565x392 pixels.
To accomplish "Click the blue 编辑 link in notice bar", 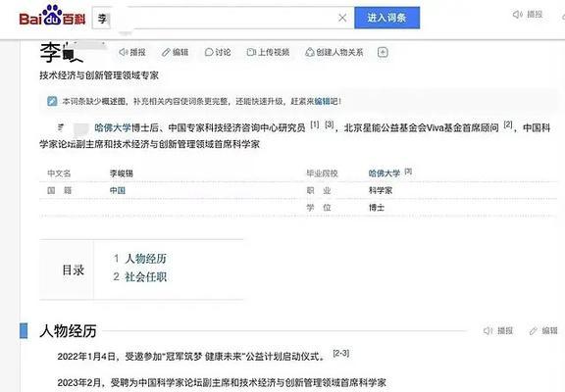I will pyautogui.click(x=322, y=102).
